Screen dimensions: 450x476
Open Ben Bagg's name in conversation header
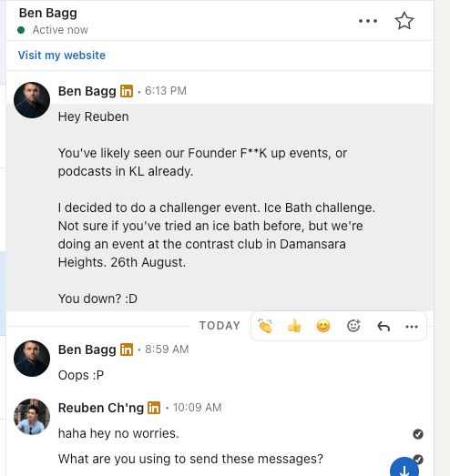[48, 14]
